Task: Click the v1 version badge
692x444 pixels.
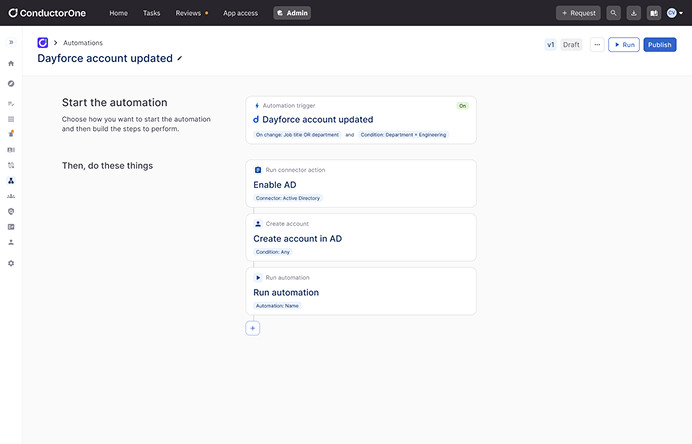Action: pos(550,45)
